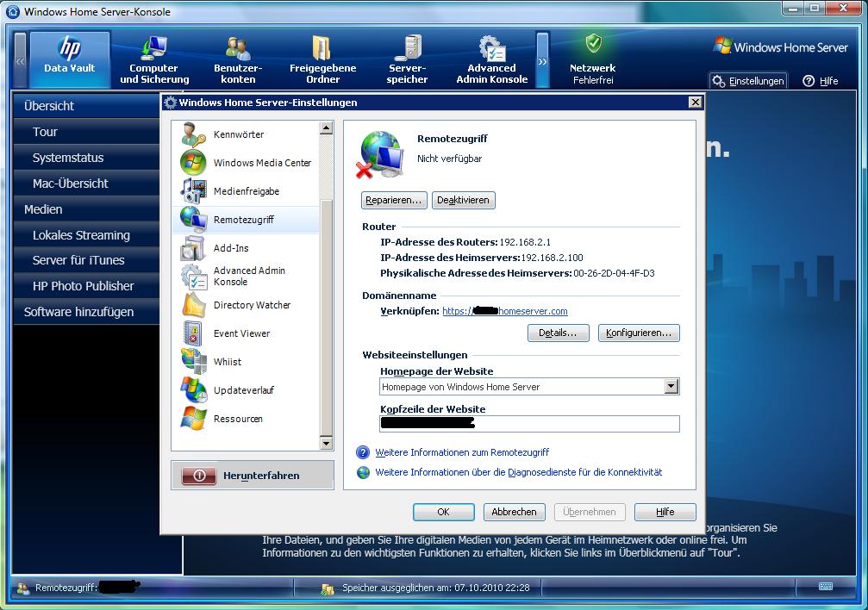
Task: Click blue help icon beside Remotezugriff info
Action: [x=363, y=452]
